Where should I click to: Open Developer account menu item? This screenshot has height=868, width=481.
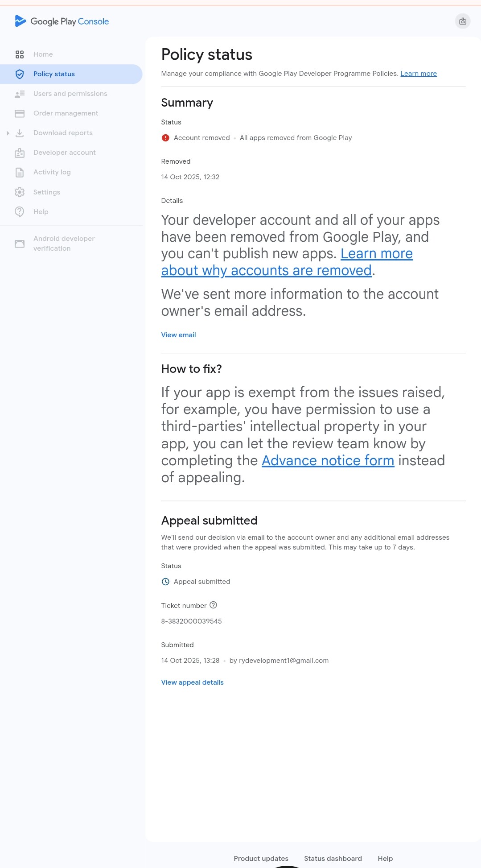click(x=64, y=153)
